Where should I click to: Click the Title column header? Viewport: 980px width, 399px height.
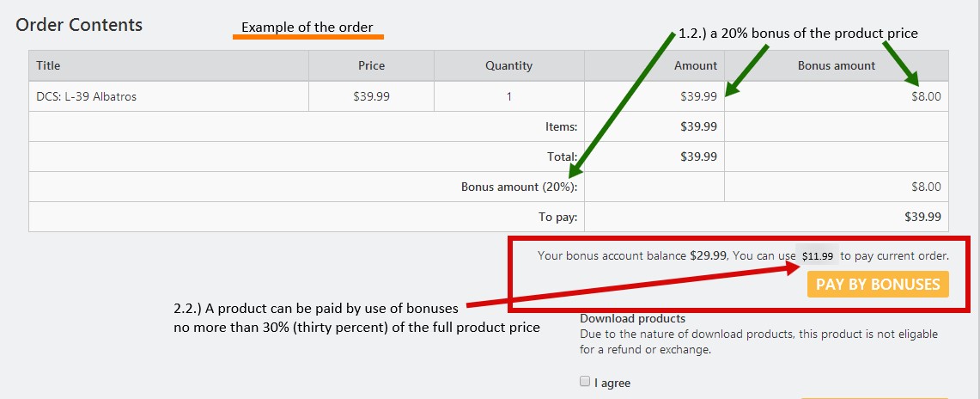click(x=48, y=65)
